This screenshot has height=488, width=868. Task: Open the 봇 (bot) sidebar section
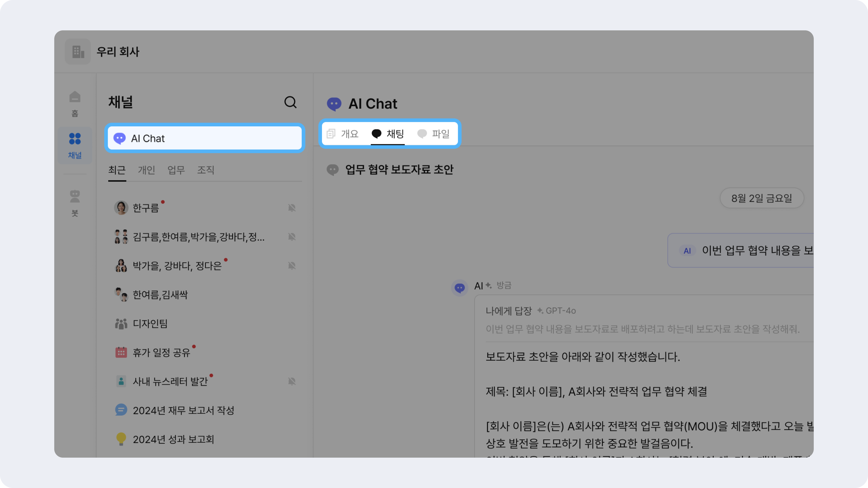75,203
